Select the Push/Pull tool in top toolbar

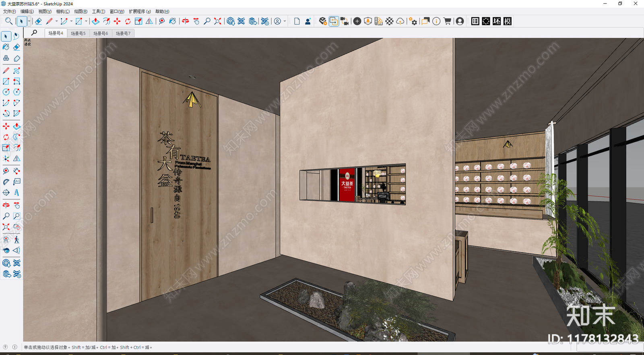coord(95,21)
